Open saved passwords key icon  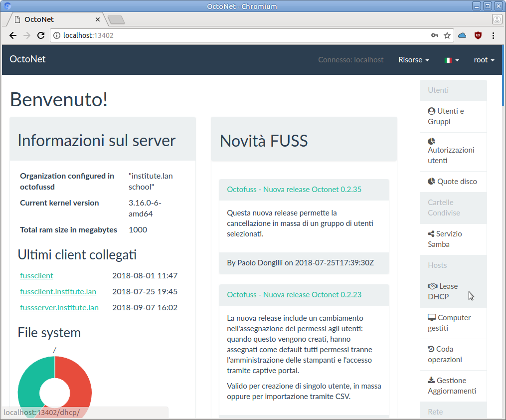(x=435, y=35)
